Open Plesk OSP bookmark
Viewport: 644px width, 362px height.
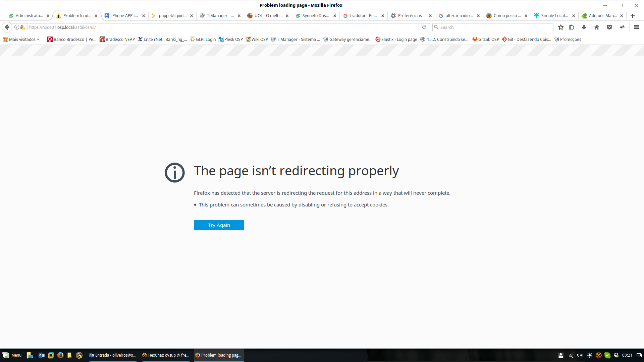pyautogui.click(x=231, y=39)
